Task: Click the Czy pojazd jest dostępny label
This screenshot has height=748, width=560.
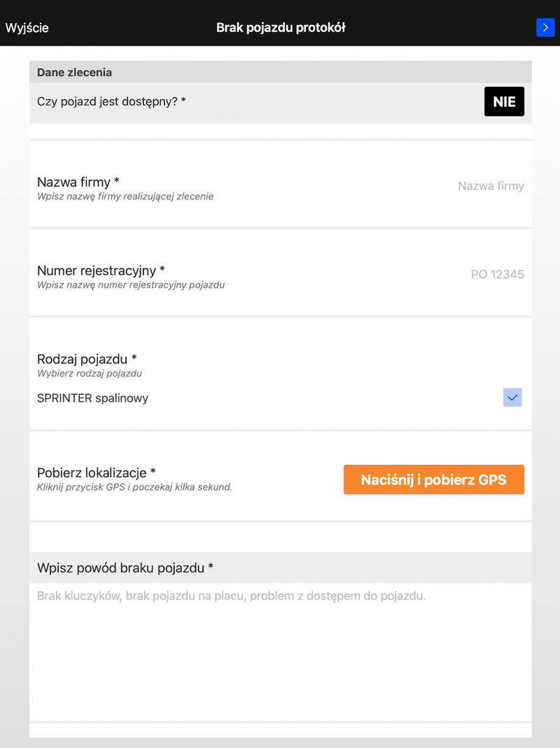Action: (x=111, y=102)
